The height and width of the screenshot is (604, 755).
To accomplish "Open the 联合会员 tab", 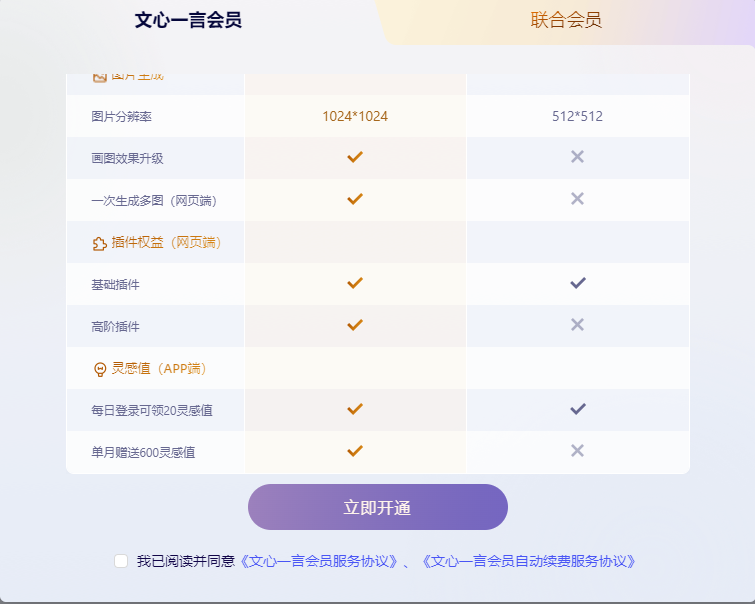I will pyautogui.click(x=566, y=20).
